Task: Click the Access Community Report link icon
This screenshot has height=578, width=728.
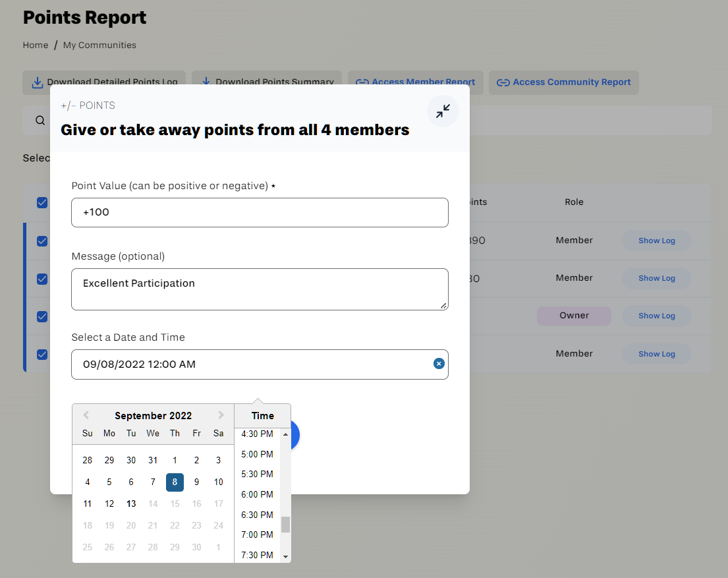Action: (x=503, y=82)
